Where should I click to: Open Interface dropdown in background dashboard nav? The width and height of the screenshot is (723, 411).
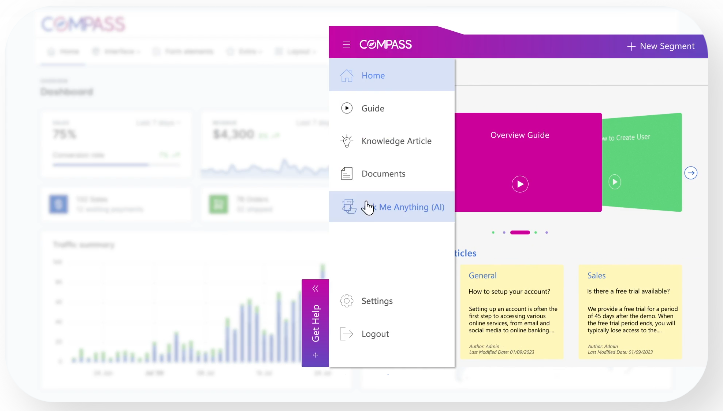point(116,51)
